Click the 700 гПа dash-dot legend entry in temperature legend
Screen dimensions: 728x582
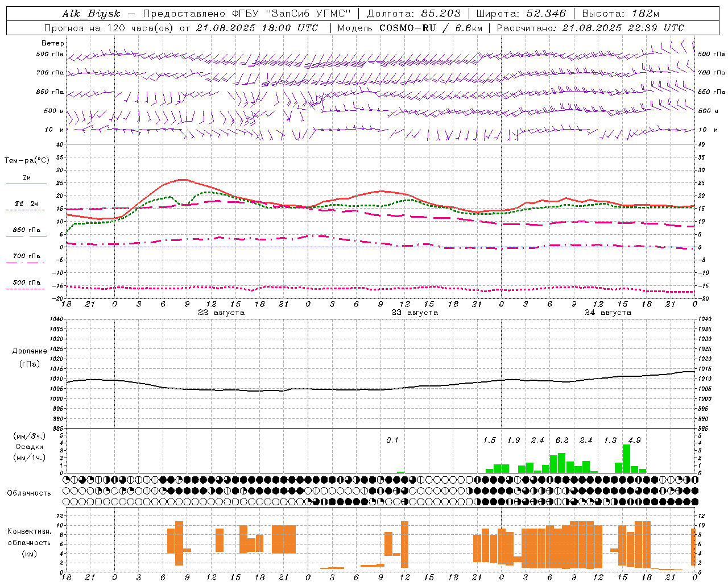26,259
